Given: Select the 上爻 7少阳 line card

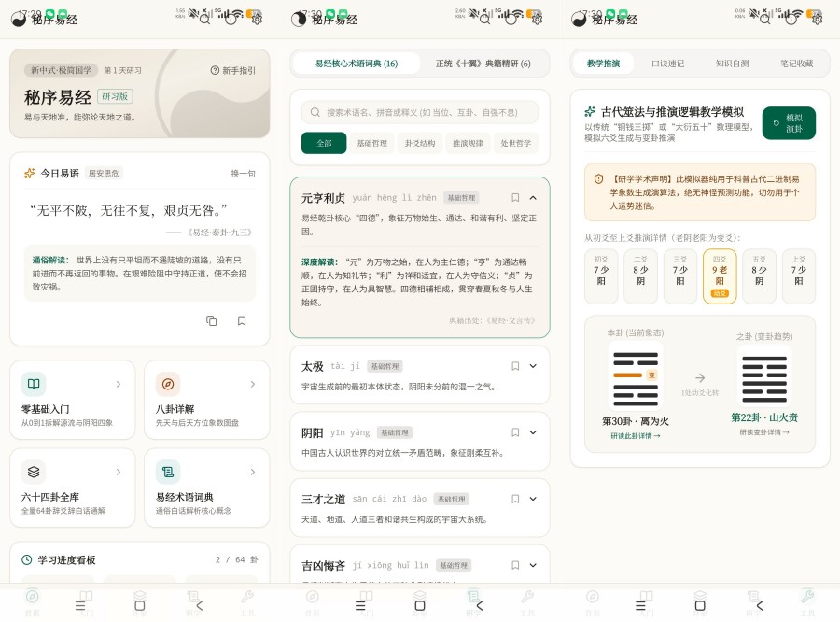Looking at the screenshot, I should [x=799, y=276].
